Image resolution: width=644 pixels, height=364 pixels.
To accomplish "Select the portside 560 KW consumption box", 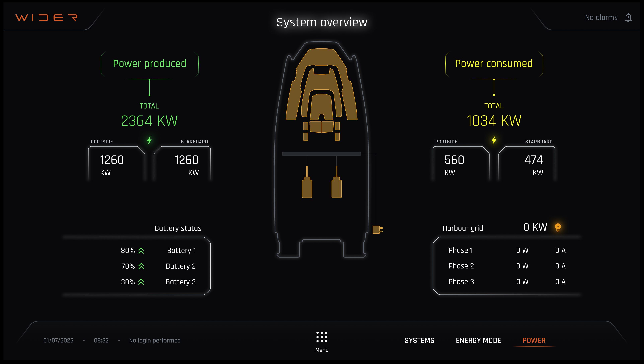I will point(461,164).
